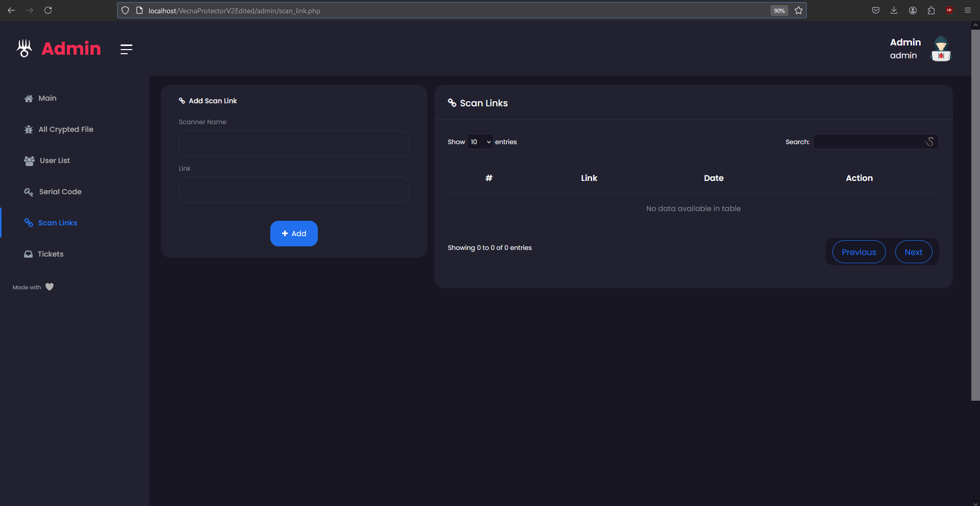Click the Action column header
The image size is (980, 506).
click(x=859, y=178)
